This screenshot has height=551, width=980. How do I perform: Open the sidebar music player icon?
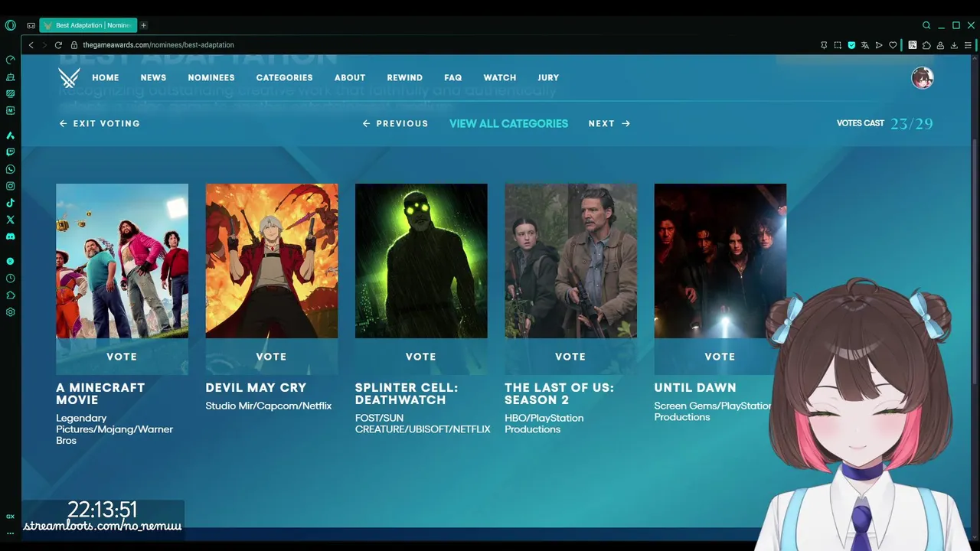(10, 262)
